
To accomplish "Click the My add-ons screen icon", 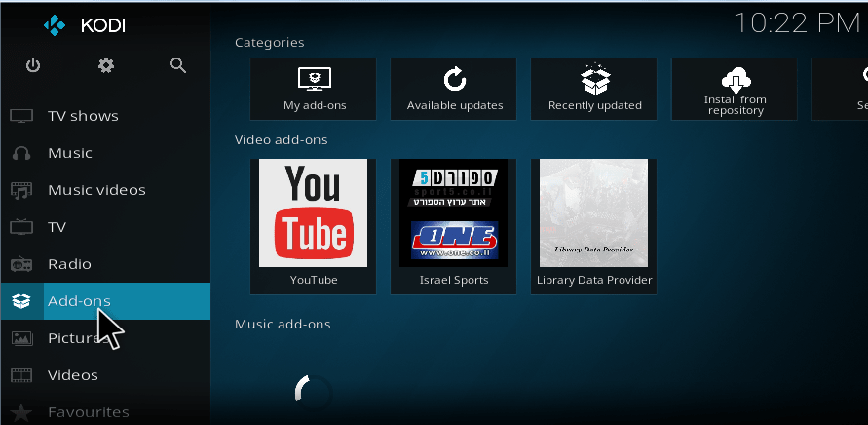I will (x=315, y=80).
